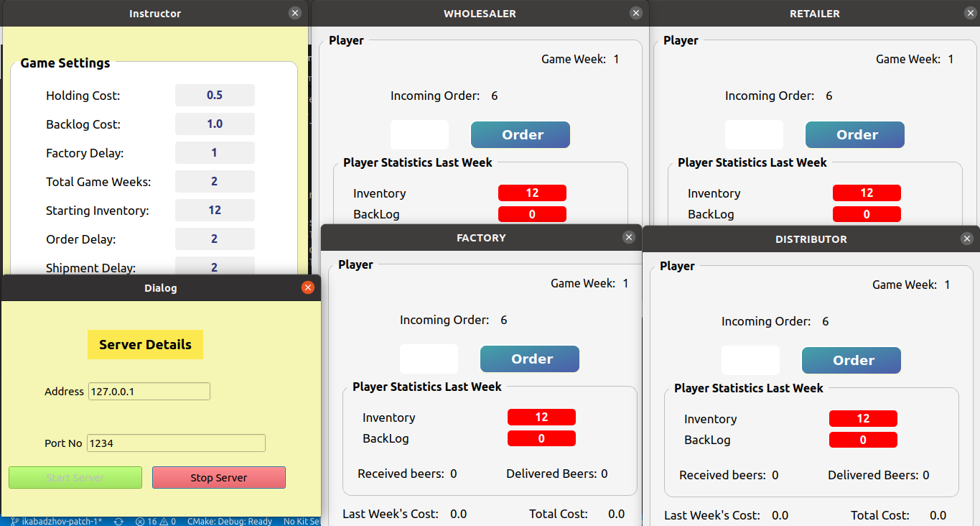Image resolution: width=980 pixels, height=526 pixels.
Task: Click the Distributor order quantity input box
Action: [751, 360]
